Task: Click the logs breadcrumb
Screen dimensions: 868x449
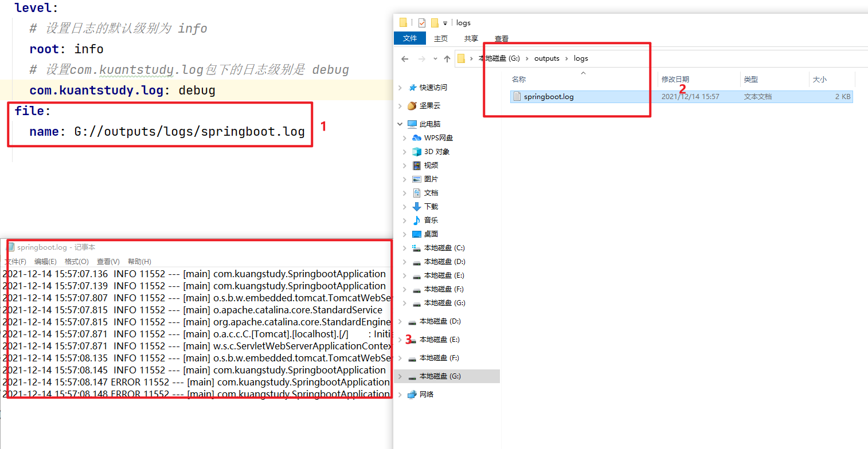Action: coord(581,58)
